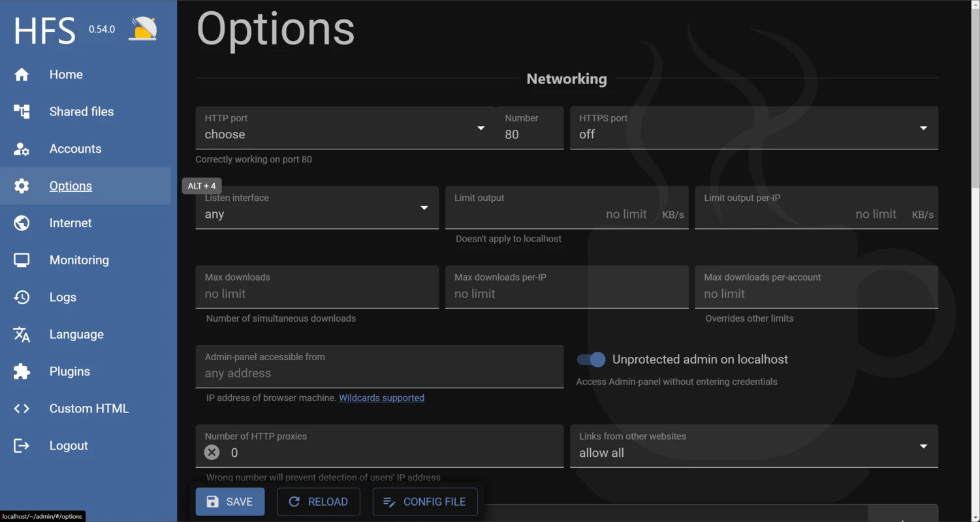
Task: Click the Plugins puzzle piece icon
Action: 22,372
